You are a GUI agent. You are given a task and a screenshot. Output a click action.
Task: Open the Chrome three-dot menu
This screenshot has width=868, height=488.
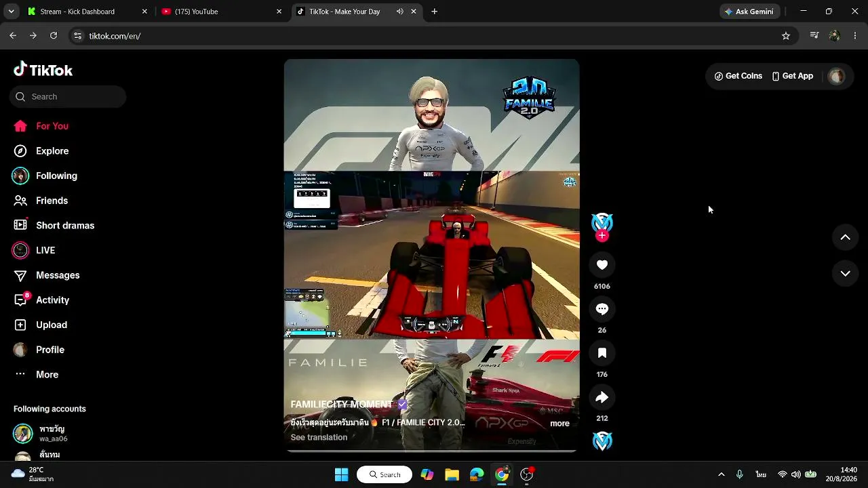(854, 36)
